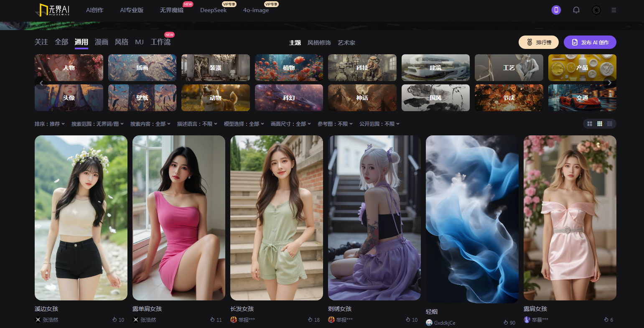Open notifications bell icon
The width and height of the screenshot is (644, 328).
[576, 10]
